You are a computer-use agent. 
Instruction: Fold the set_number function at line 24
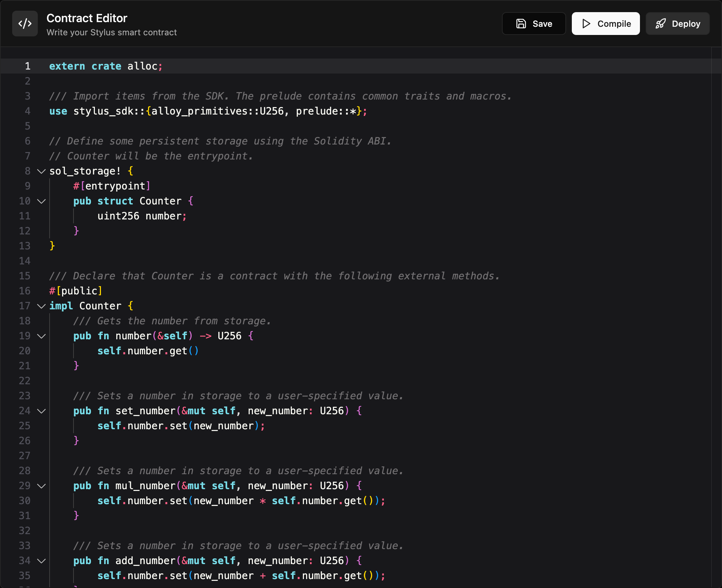coord(41,411)
